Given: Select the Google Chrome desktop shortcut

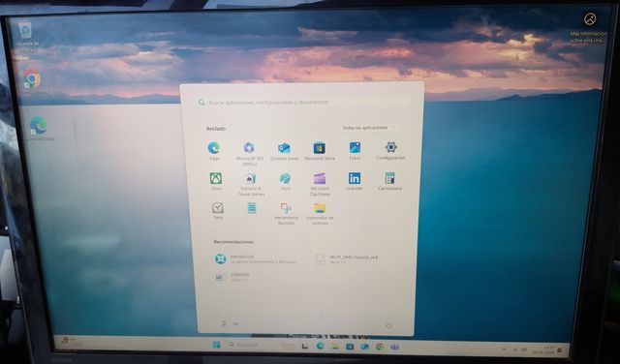Looking at the screenshot, I should tap(32, 82).
